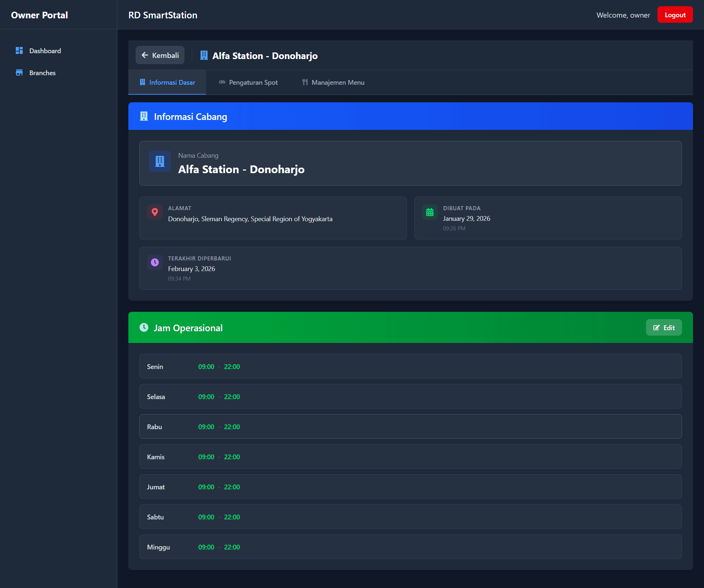Click the building icon on Informasi Cabang banner
The image size is (704, 588).
pyautogui.click(x=144, y=116)
